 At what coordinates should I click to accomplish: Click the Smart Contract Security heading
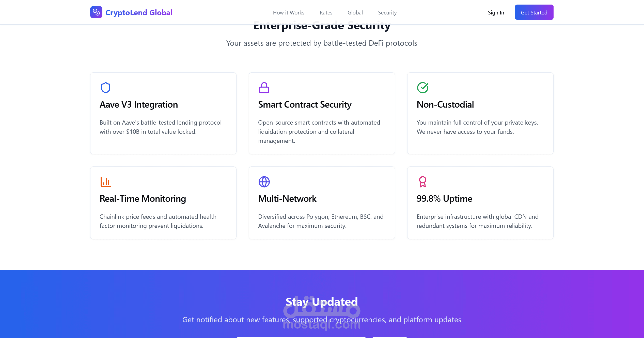pyautogui.click(x=305, y=104)
